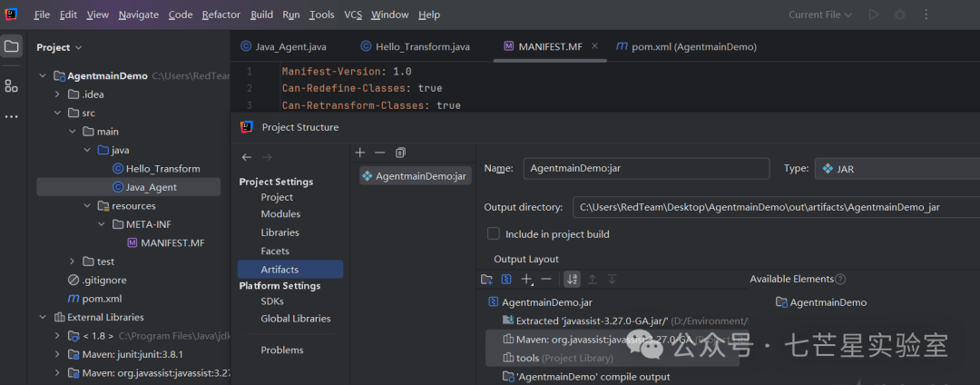Create archive in Output Layout toolbar
The image size is (980, 385).
[x=507, y=280]
